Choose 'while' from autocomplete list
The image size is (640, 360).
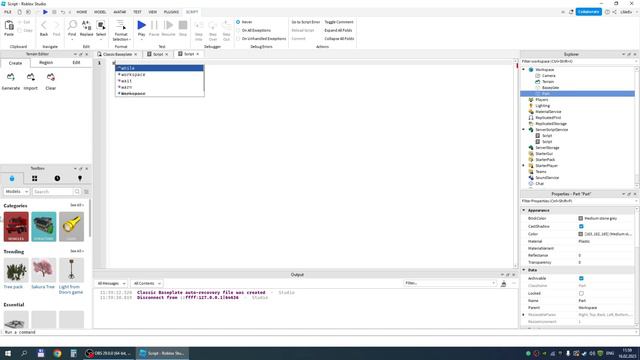[x=160, y=68]
